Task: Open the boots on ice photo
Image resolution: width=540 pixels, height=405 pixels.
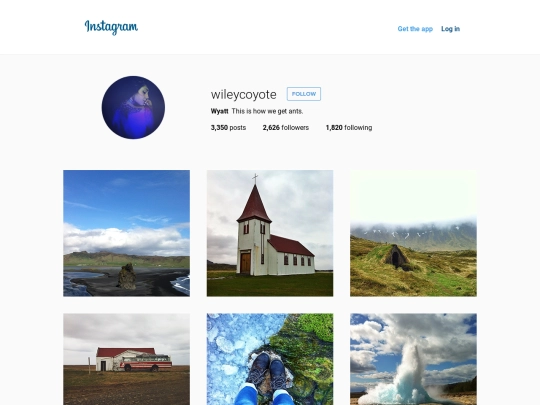Action: 270,359
